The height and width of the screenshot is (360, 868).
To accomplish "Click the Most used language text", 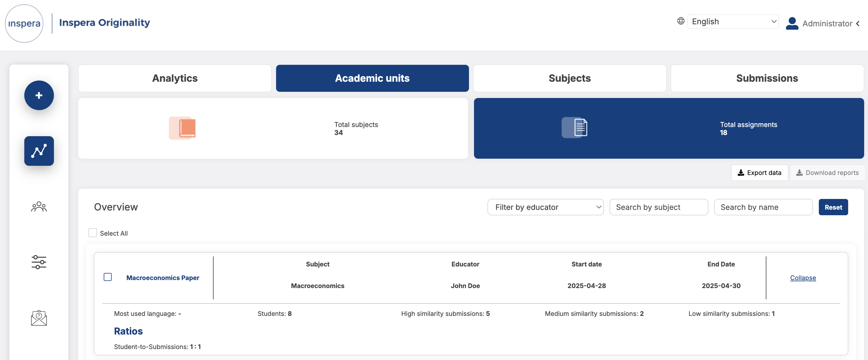I will [147, 314].
